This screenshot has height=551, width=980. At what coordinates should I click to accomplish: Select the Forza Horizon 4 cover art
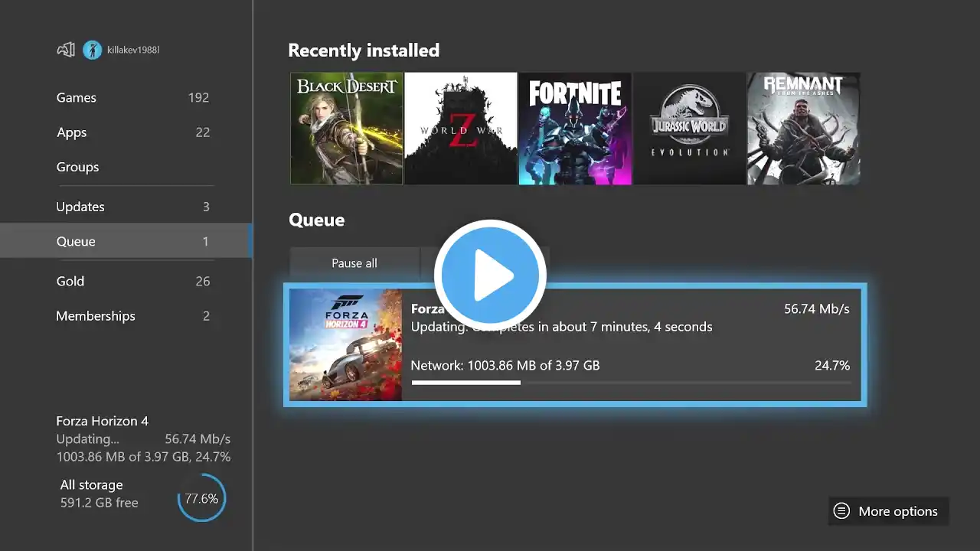coord(345,344)
